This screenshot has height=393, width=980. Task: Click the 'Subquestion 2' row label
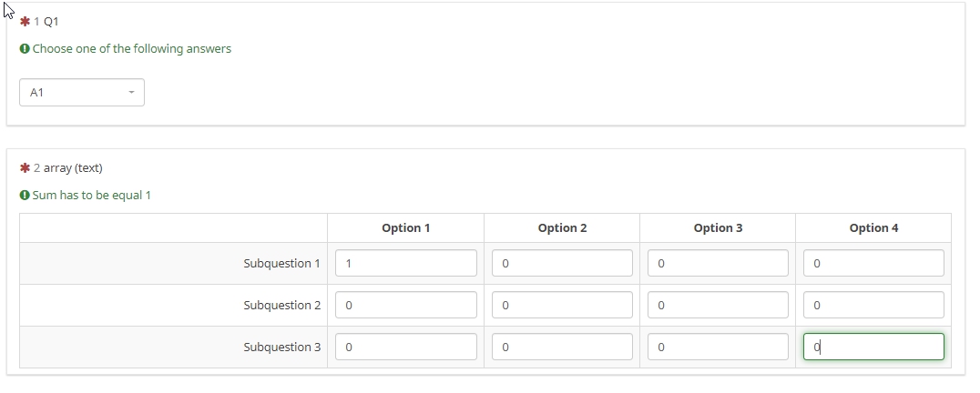(281, 306)
